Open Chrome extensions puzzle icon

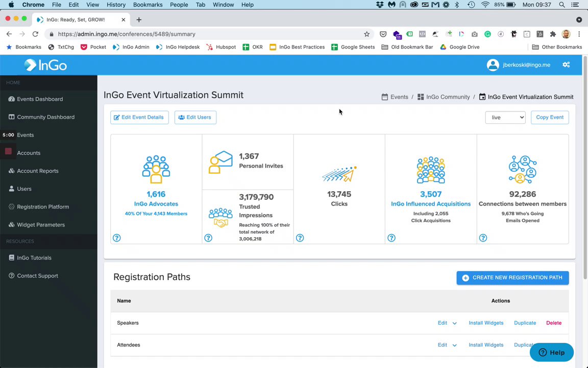[553, 34]
